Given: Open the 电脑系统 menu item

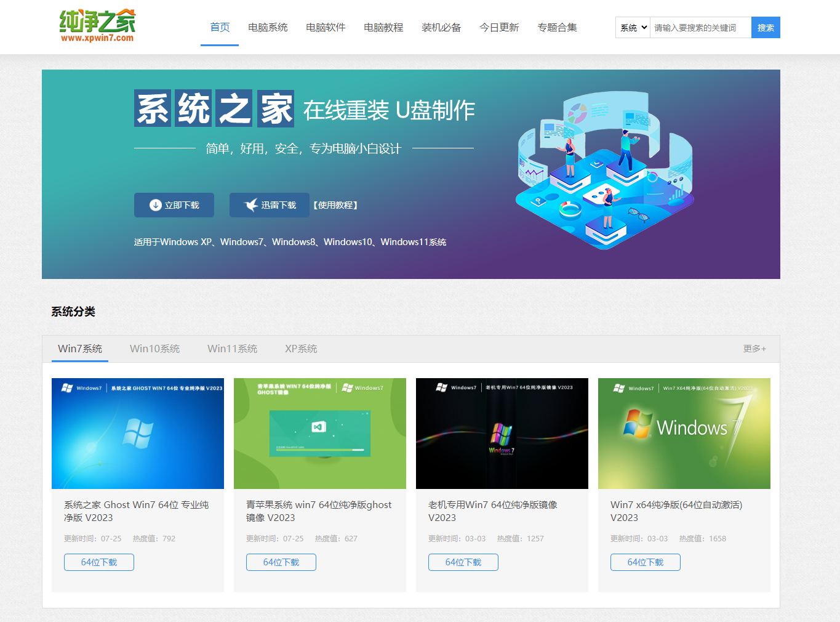Looking at the screenshot, I should (x=267, y=27).
